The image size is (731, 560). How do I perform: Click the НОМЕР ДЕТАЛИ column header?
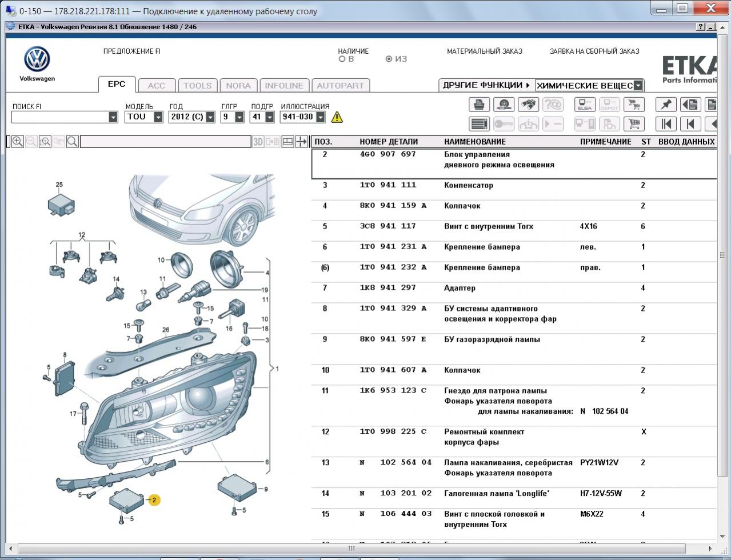[389, 142]
